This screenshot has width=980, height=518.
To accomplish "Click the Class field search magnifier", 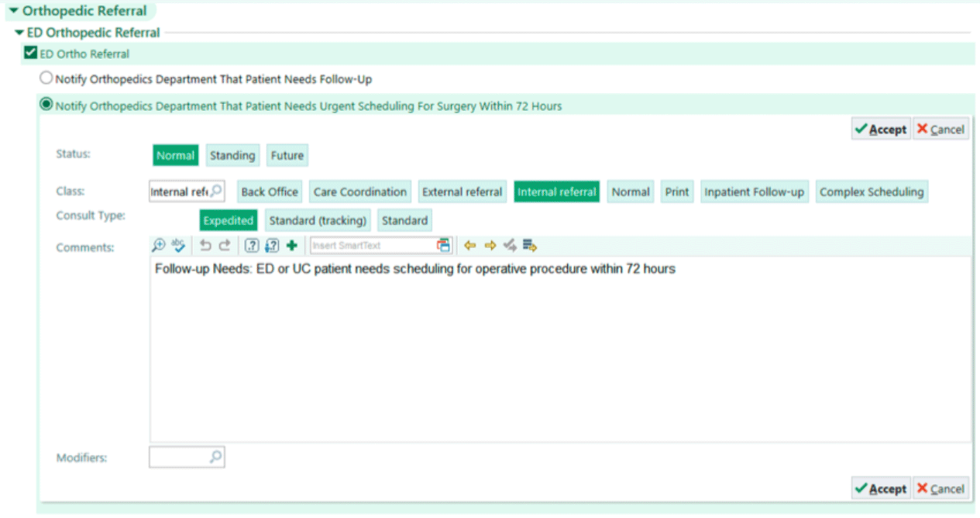I will (x=216, y=191).
